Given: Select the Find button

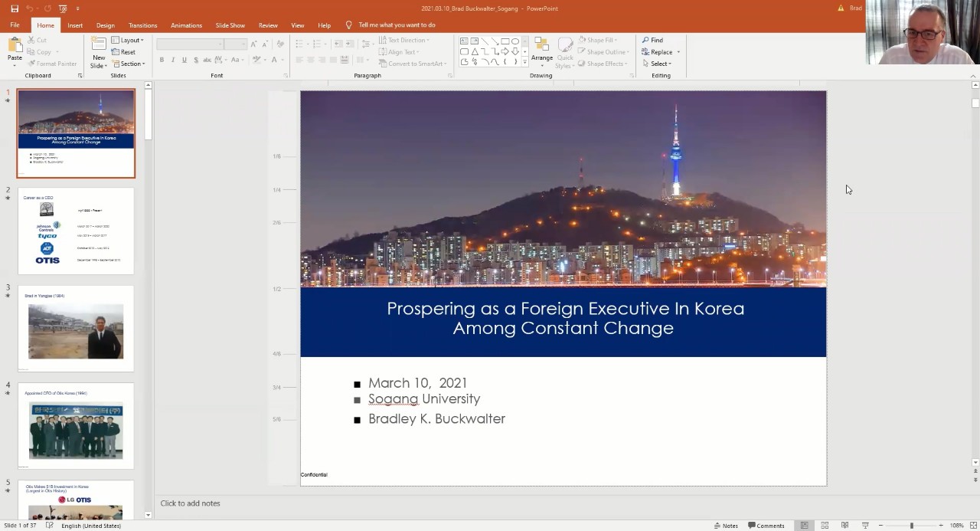Looking at the screenshot, I should pos(652,40).
